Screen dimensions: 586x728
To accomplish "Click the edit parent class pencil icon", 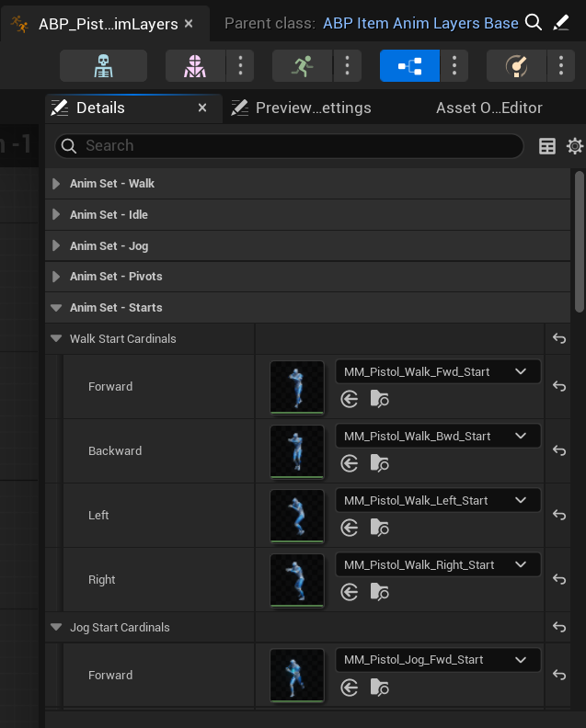I will 561,22.
